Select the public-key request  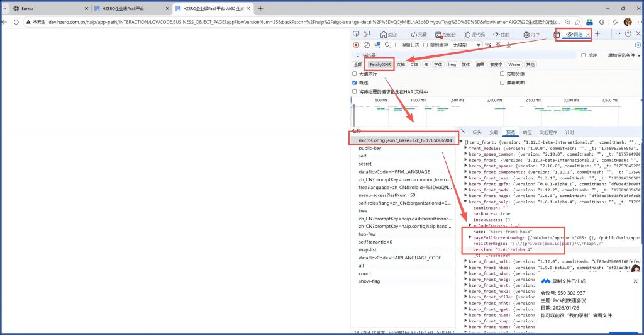click(x=370, y=148)
